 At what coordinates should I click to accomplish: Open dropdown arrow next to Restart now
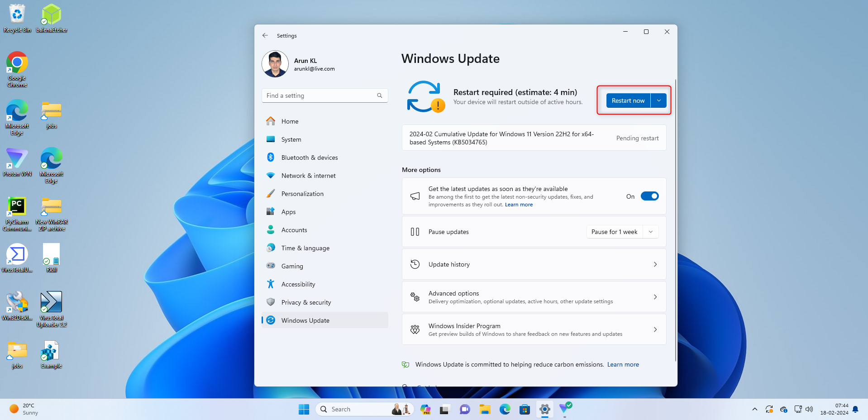658,100
